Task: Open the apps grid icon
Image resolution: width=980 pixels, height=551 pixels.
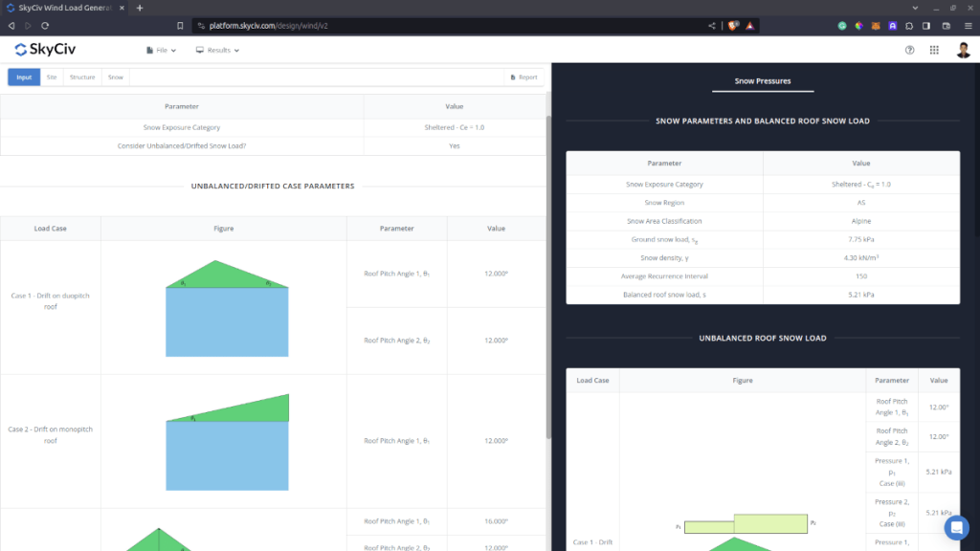Action: (934, 50)
